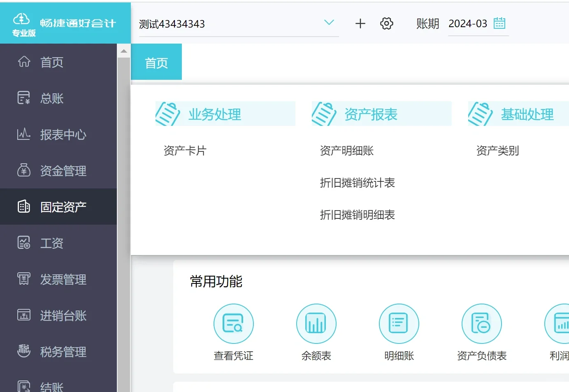Expand the 测试43434343 account set dropdown
Screen dimensions: 569x392
329,23
